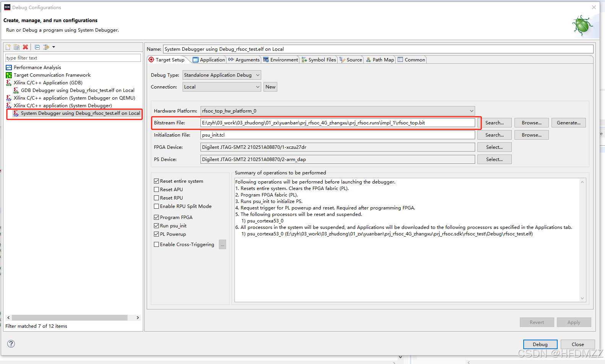Select Xilinx C/C++ application (System Debugger on QEMU)
605x364 pixels.
(x=74, y=98)
